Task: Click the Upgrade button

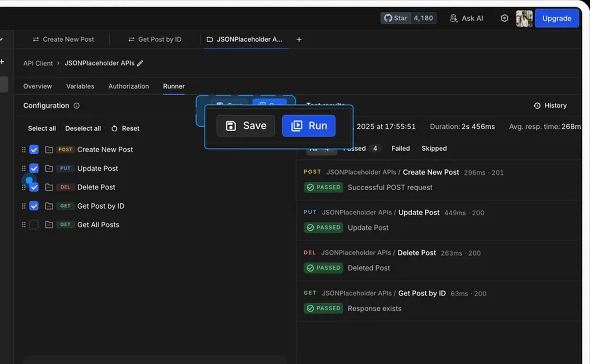Action: (x=557, y=18)
